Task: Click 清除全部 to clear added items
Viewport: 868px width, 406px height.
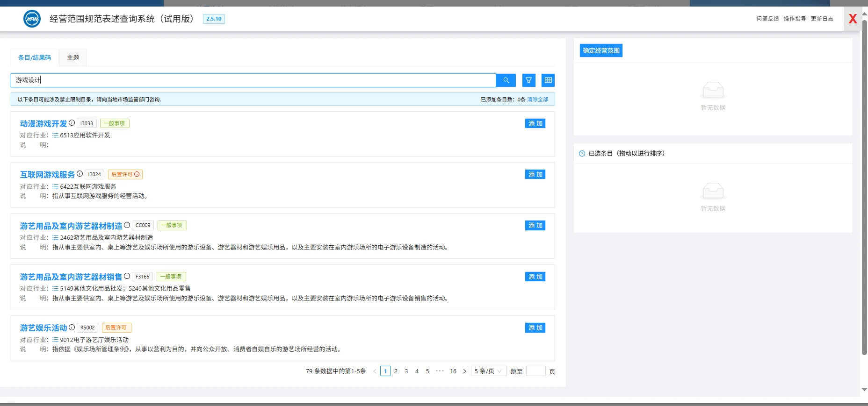Action: (x=537, y=100)
